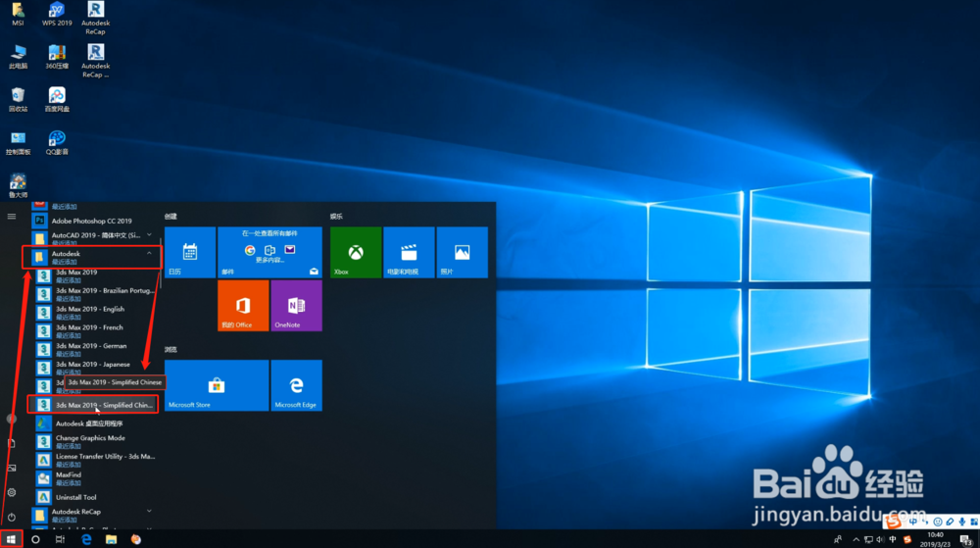
Task: Open Start menu Power options
Action: pos(11,518)
